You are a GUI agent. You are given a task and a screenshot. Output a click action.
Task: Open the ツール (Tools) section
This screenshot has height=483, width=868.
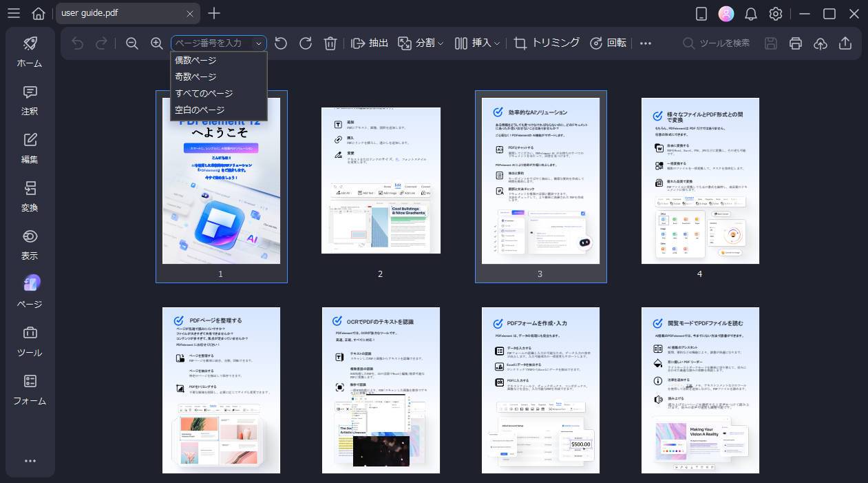(x=29, y=342)
